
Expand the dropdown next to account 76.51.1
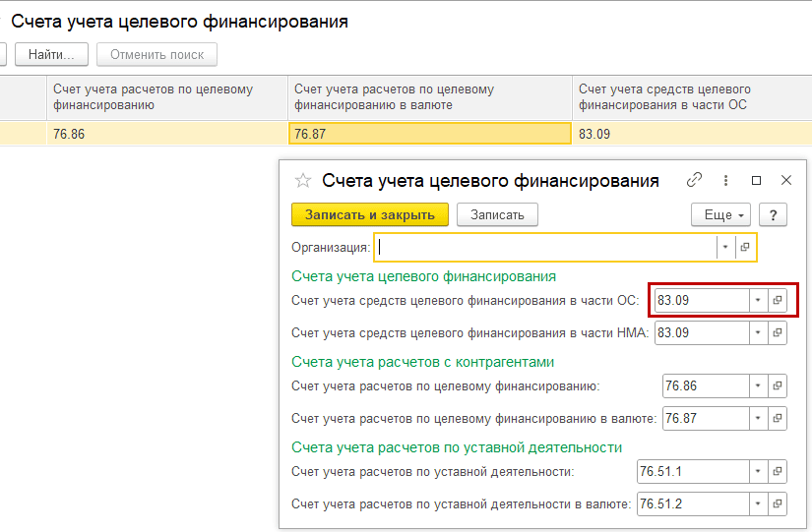coord(758,471)
